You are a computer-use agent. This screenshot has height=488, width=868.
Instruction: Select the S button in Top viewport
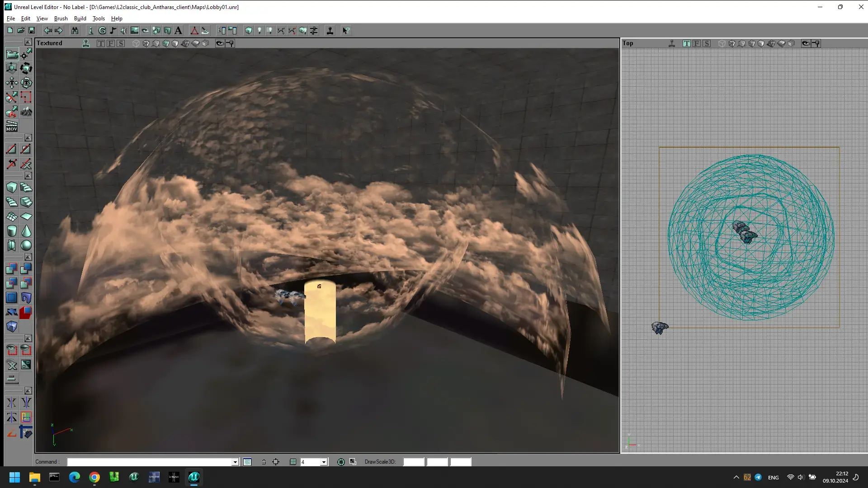[x=707, y=43]
